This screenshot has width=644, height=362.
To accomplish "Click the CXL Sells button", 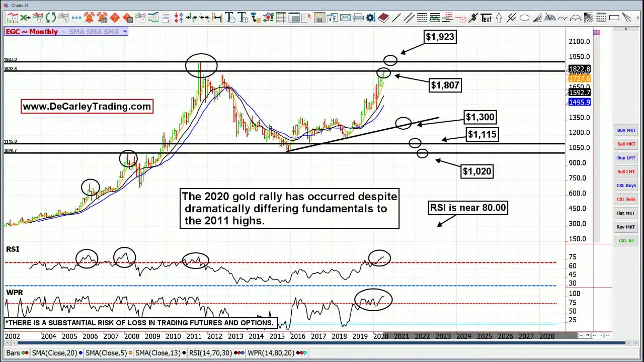I will [626, 199].
